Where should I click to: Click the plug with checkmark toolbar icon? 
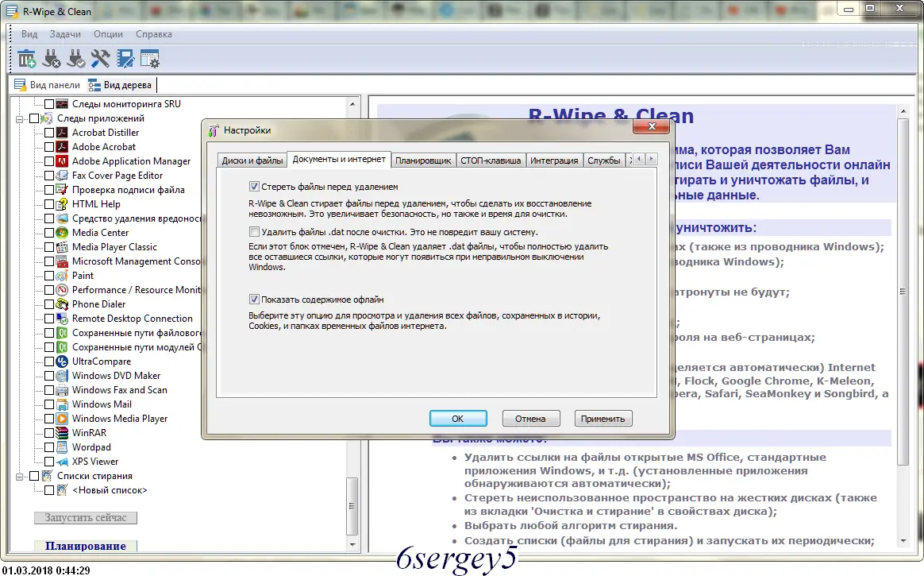pos(76,59)
